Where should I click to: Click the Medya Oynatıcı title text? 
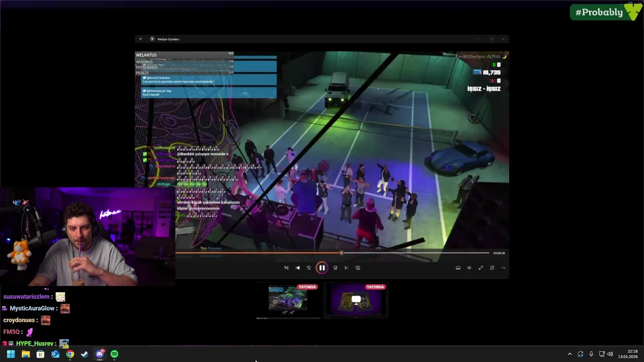[x=168, y=39]
